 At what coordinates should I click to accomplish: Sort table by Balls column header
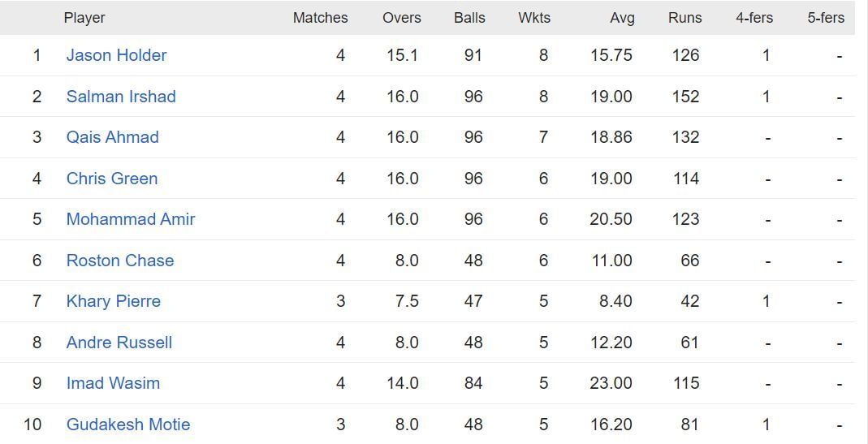[469, 18]
